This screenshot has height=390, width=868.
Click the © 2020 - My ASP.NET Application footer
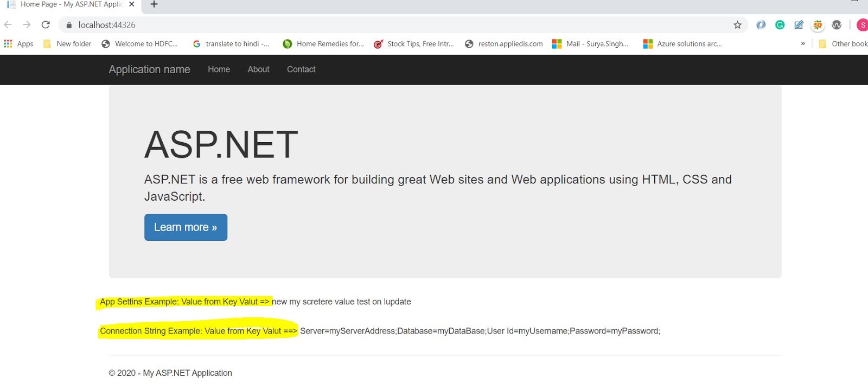170,373
